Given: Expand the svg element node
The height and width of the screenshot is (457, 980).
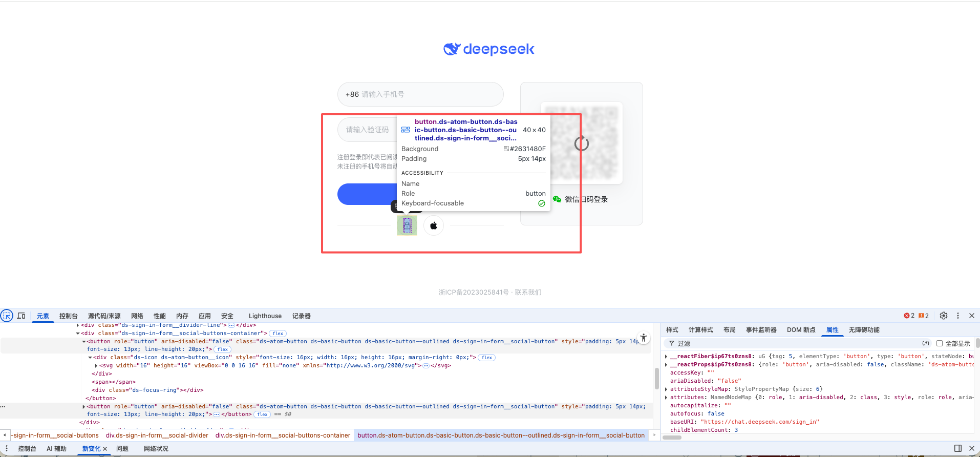Looking at the screenshot, I should point(96,366).
